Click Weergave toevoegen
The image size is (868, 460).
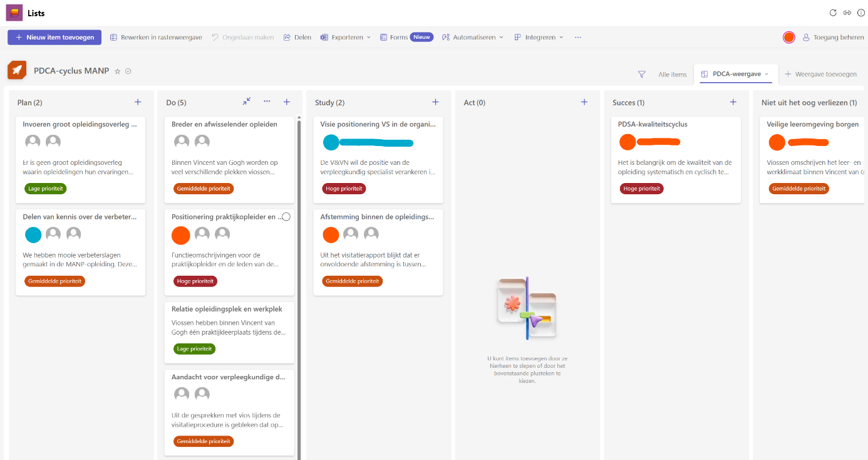click(x=820, y=74)
